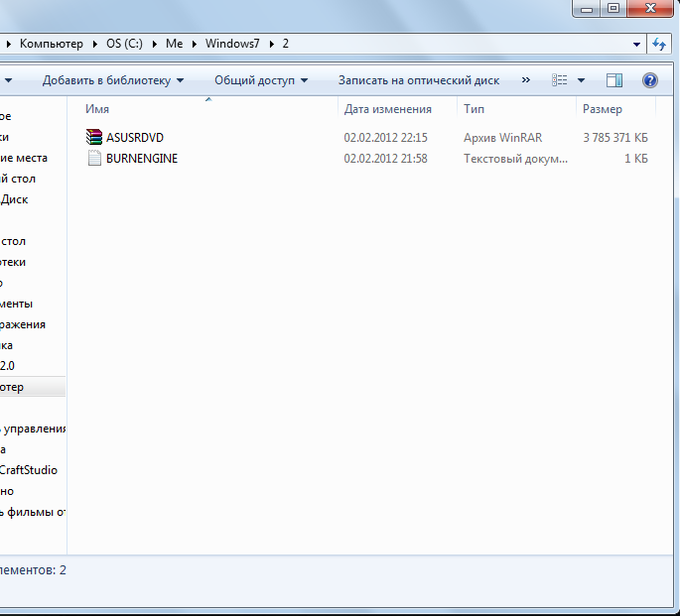
Task: Click Текстовый докум... type cell
Action: click(515, 159)
